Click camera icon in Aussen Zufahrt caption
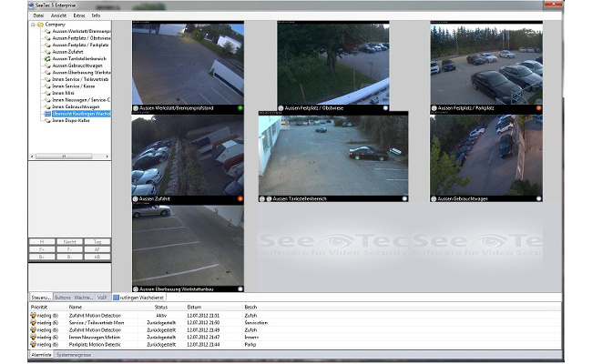Image resolution: width=592 pixels, height=364 pixels. [x=136, y=198]
